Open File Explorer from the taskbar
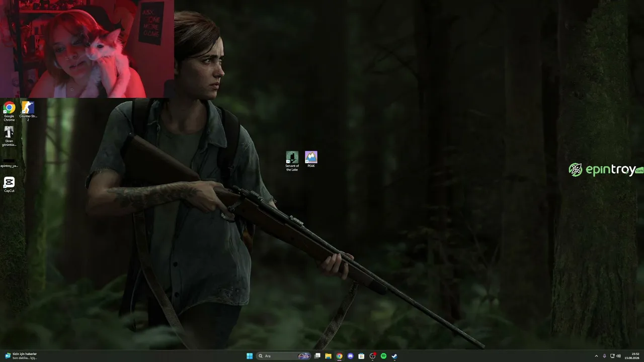The height and width of the screenshot is (362, 644). pos(328,356)
